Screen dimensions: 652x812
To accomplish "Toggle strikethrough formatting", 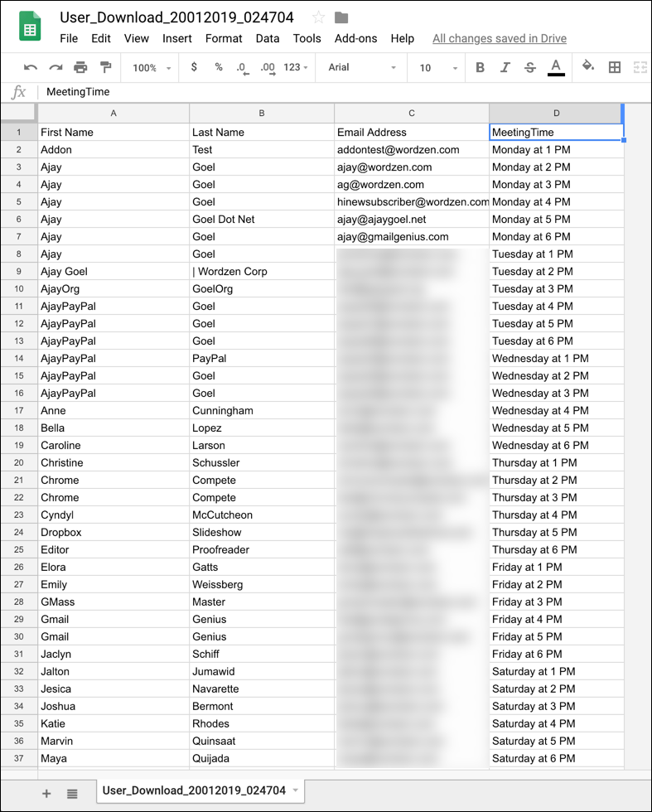I will click(530, 68).
